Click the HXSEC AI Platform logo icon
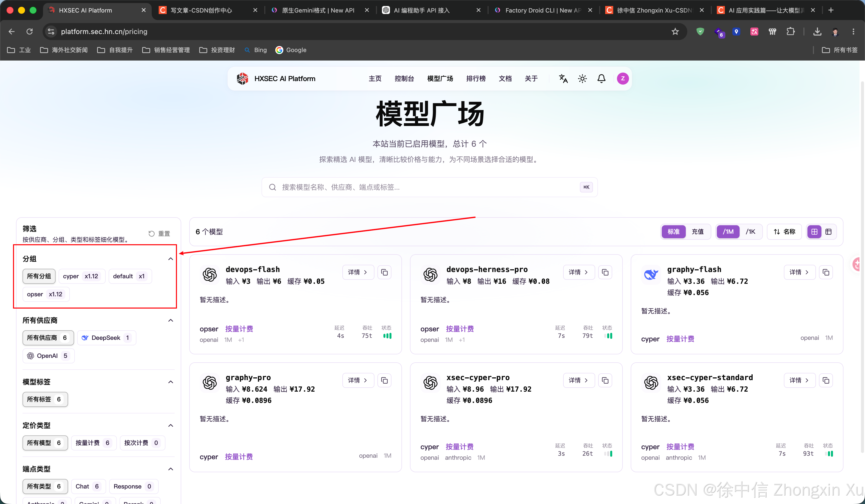865x504 pixels. [x=242, y=79]
